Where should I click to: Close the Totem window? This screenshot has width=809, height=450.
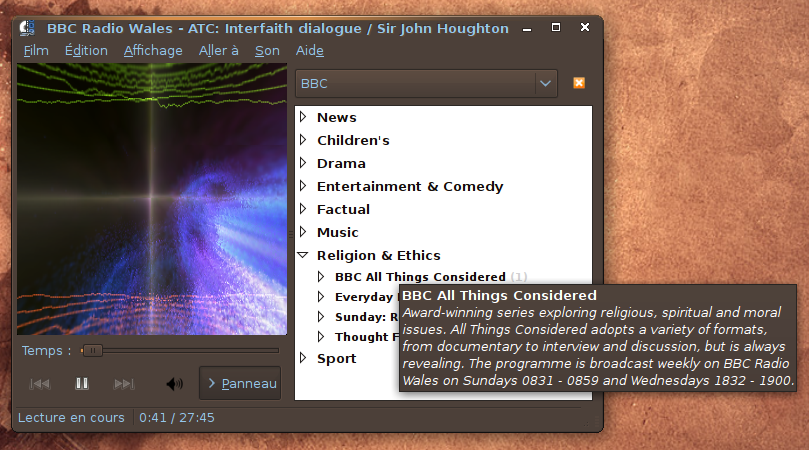click(585, 27)
